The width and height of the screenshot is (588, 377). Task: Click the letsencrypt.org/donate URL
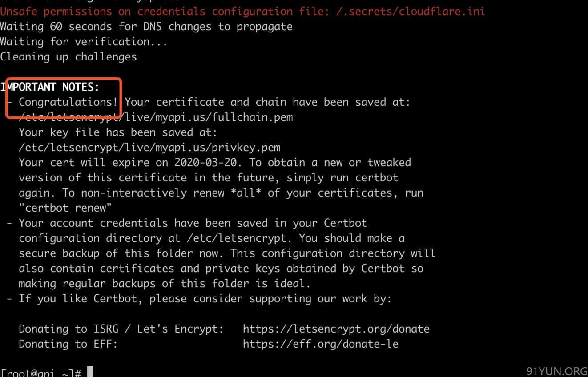(x=336, y=329)
